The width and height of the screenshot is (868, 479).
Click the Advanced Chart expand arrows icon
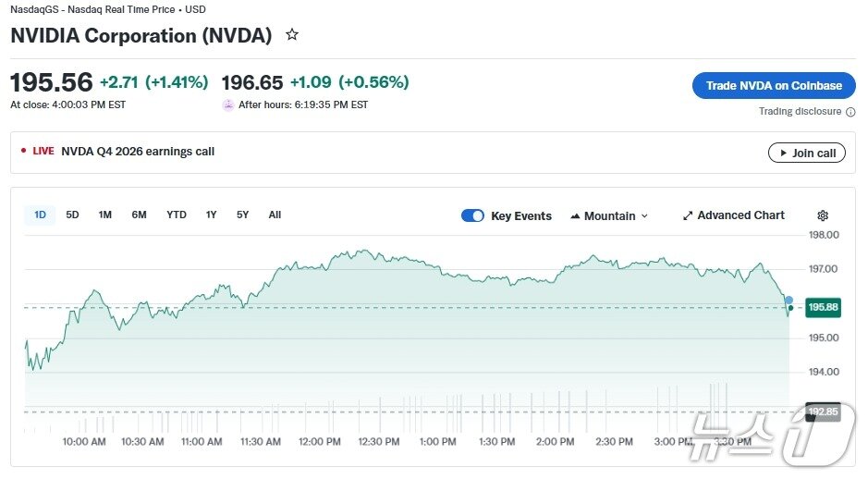click(688, 215)
